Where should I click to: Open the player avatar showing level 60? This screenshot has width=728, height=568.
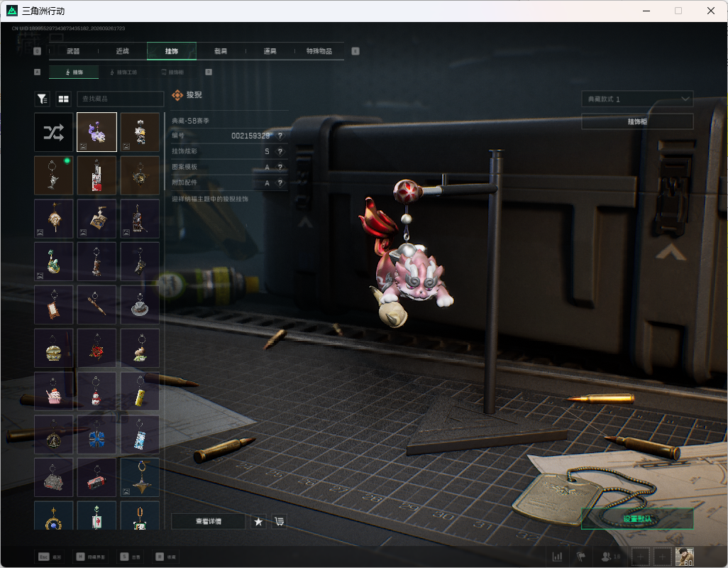(684, 557)
